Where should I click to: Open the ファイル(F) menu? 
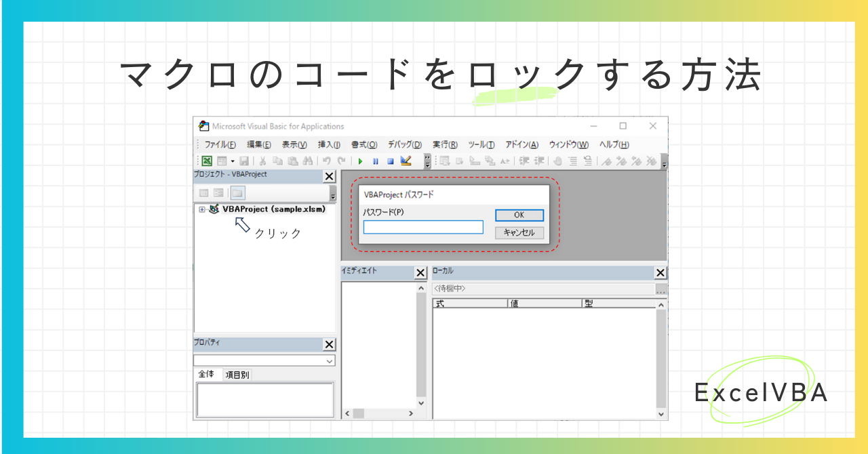tap(220, 144)
